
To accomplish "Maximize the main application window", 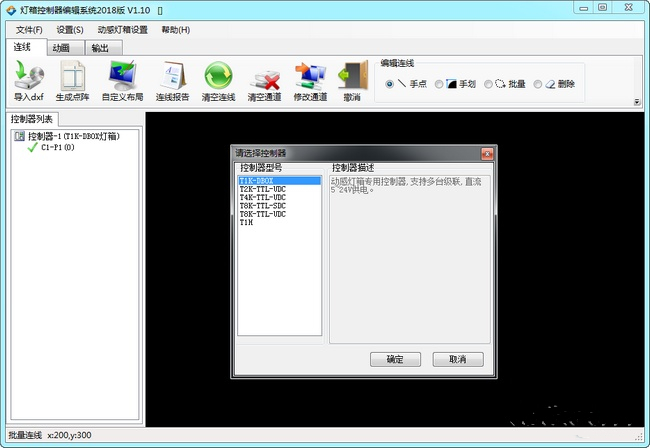I will tap(603, 8).
